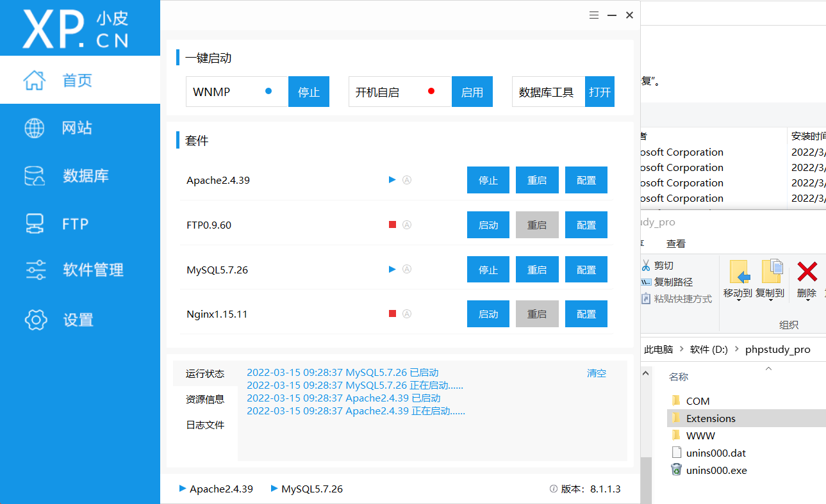Switch to the 资源信息 tab
The width and height of the screenshot is (826, 504).
[x=205, y=398]
